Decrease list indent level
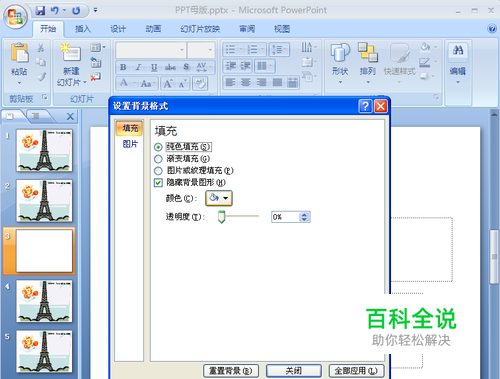 coord(231,66)
